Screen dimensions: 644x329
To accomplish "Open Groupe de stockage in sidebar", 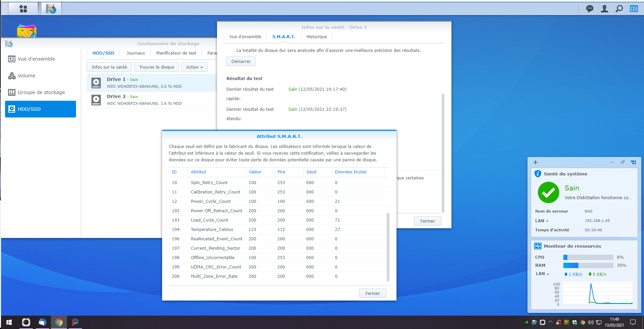I will pos(41,92).
